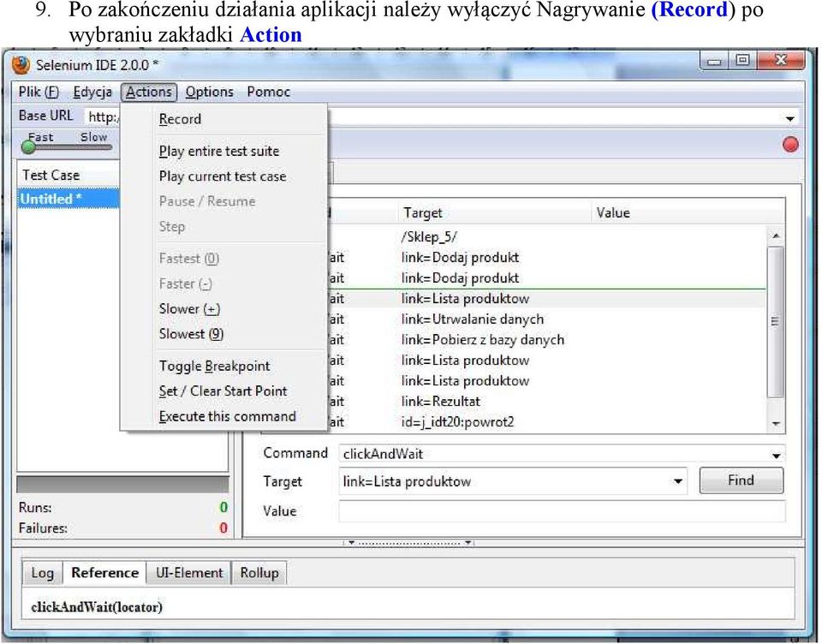Click the Failures: count label
Screen dimensions: 822x644
(43, 528)
